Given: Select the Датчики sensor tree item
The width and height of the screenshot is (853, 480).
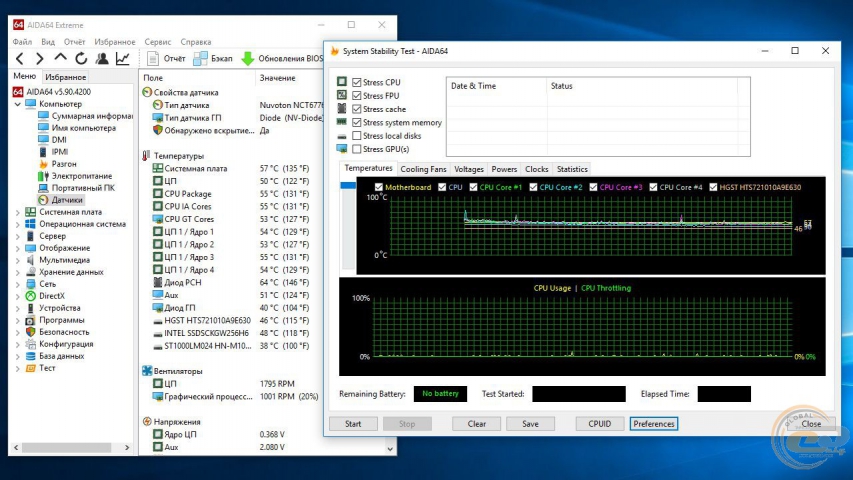Looking at the screenshot, I should pos(61,200).
